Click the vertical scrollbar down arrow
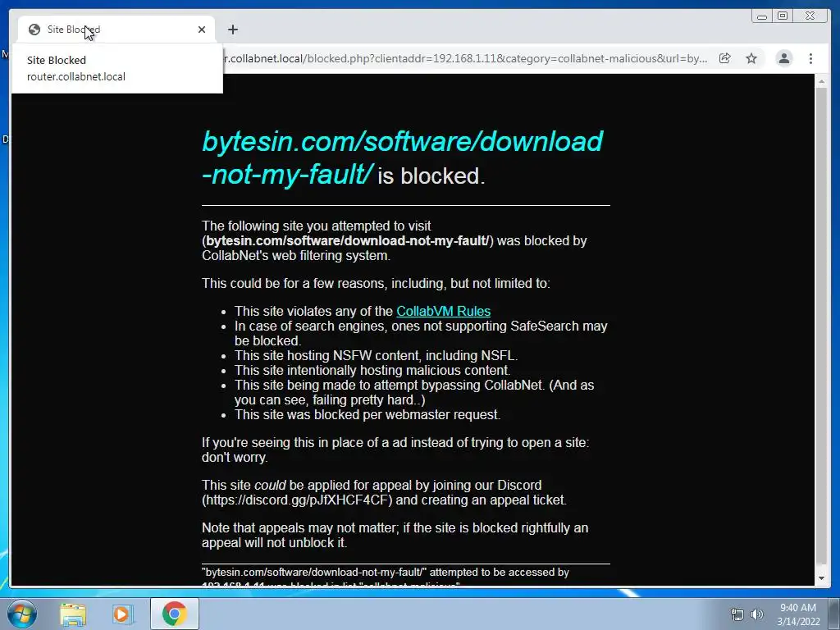The image size is (840, 630). pyautogui.click(x=821, y=578)
